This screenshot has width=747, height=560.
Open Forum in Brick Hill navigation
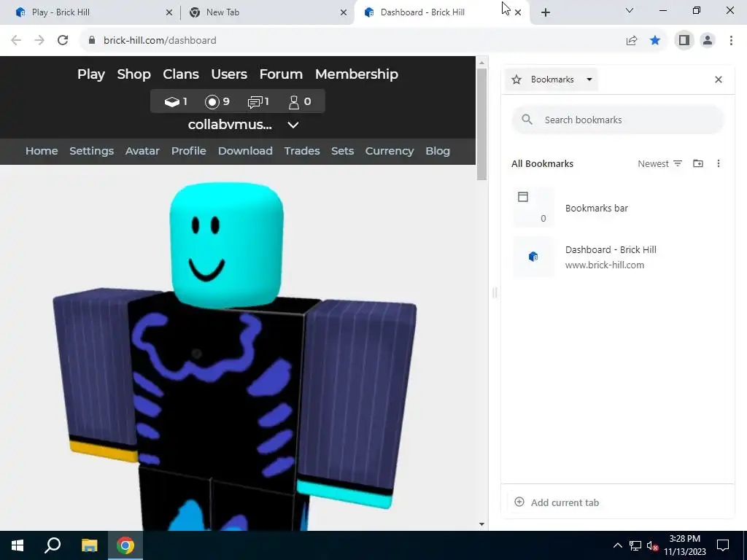281,74
